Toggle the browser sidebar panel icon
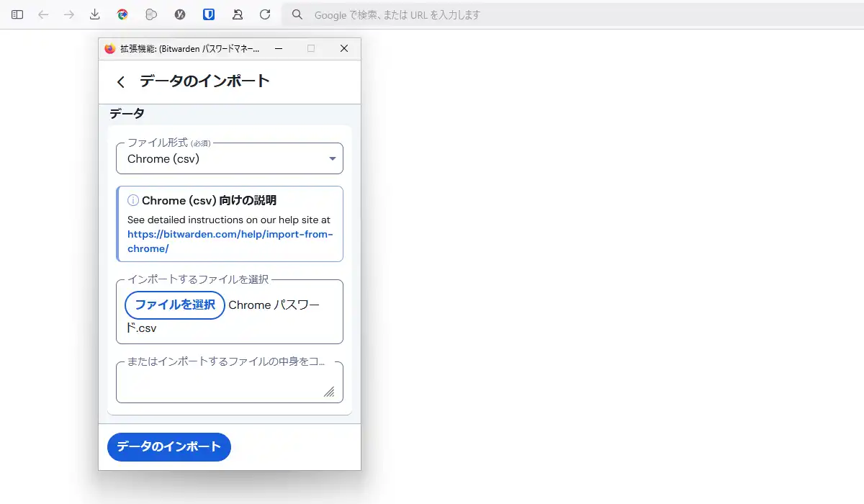Screen dimensions: 864x504 coord(17,14)
